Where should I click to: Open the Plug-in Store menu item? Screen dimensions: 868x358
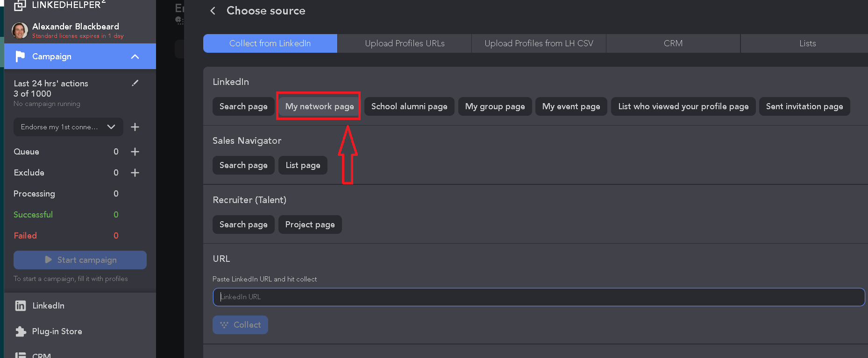click(x=57, y=331)
